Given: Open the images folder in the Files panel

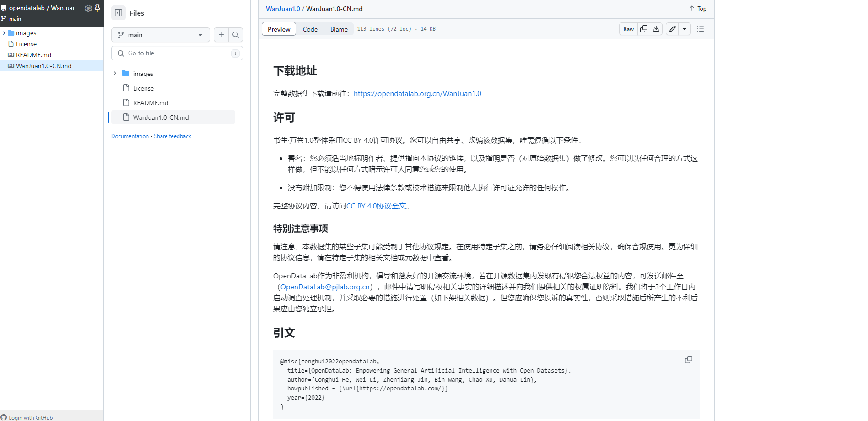Looking at the screenshot, I should pyautogui.click(x=143, y=74).
